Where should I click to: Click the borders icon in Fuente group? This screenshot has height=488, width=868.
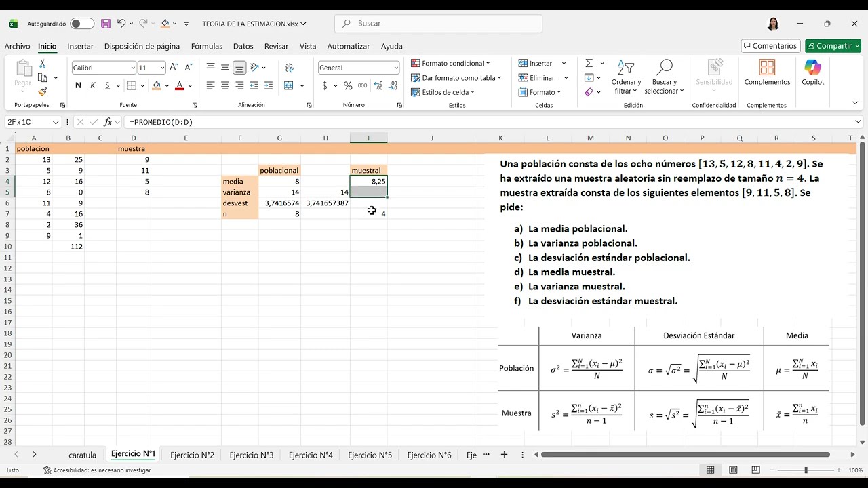[x=132, y=85]
